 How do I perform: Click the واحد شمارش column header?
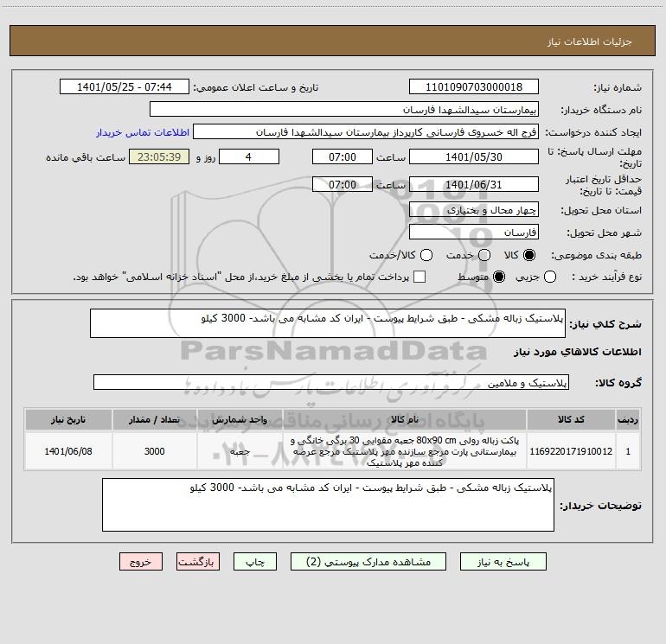[x=240, y=419]
